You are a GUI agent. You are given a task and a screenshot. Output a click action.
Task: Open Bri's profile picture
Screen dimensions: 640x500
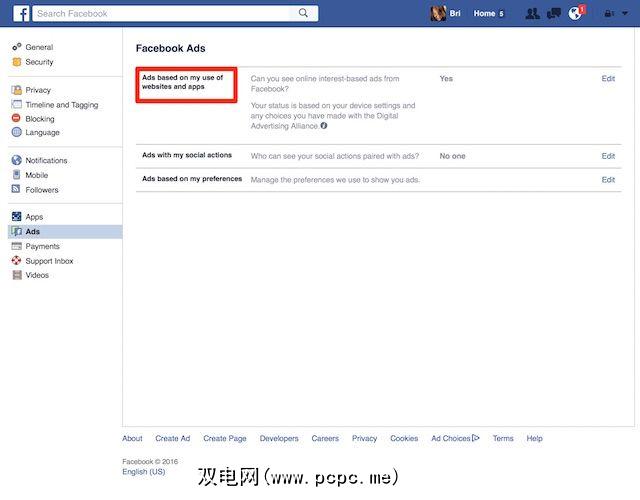[438, 13]
